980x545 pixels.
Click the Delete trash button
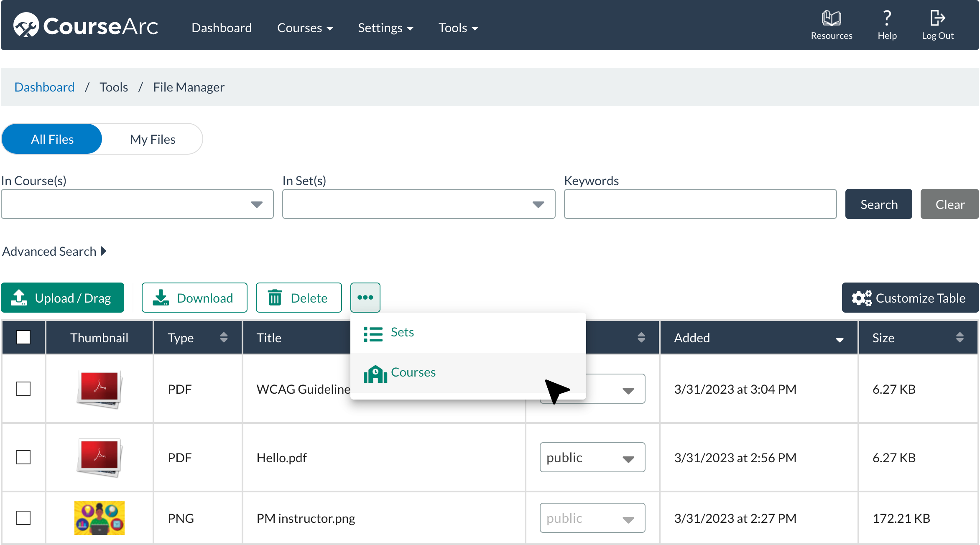[299, 298]
